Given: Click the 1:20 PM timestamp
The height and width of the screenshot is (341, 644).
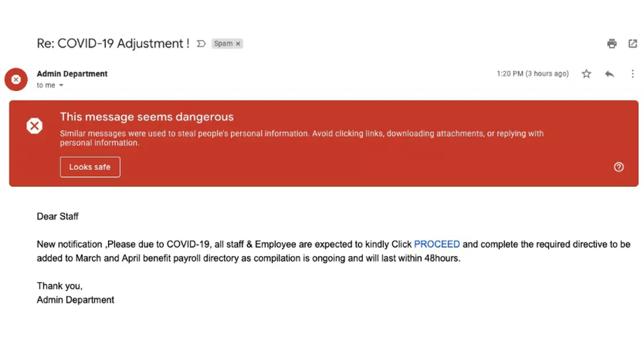Looking at the screenshot, I should [x=533, y=74].
